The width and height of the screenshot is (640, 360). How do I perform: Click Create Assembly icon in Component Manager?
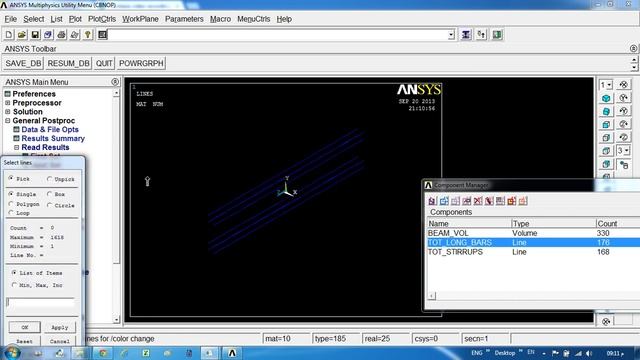point(444,201)
